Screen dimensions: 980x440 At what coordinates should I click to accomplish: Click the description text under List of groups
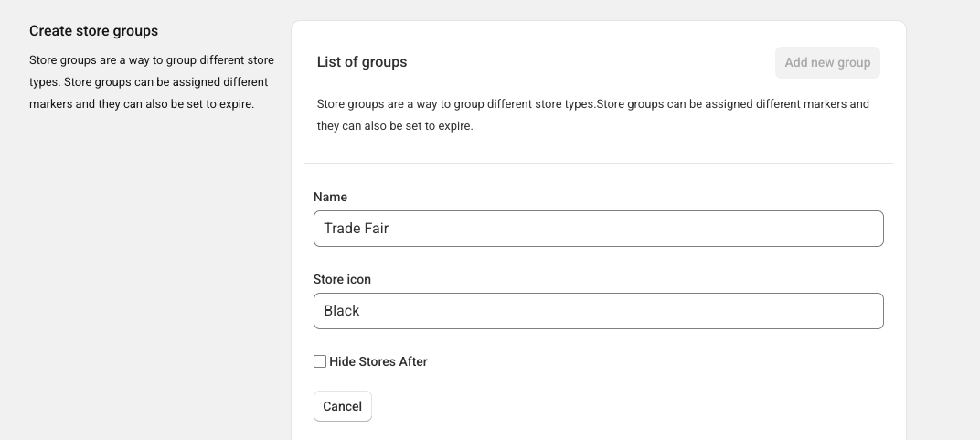tap(592, 114)
